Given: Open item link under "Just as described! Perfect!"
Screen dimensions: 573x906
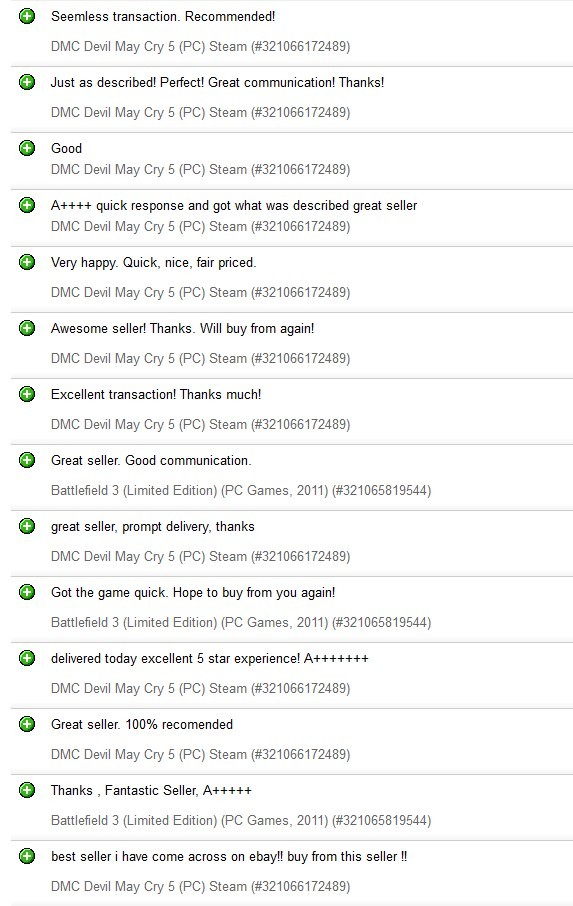Looking at the screenshot, I should pyautogui.click(x=200, y=112).
